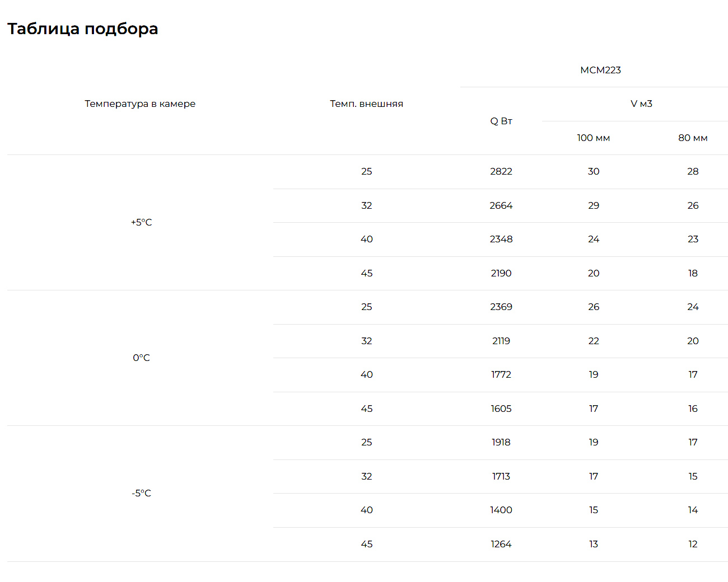Select the MCM223 model column header
The width and height of the screenshot is (728, 582).
point(600,70)
